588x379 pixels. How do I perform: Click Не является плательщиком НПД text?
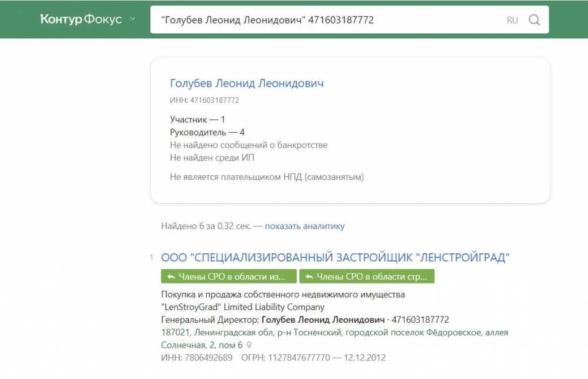click(x=266, y=177)
